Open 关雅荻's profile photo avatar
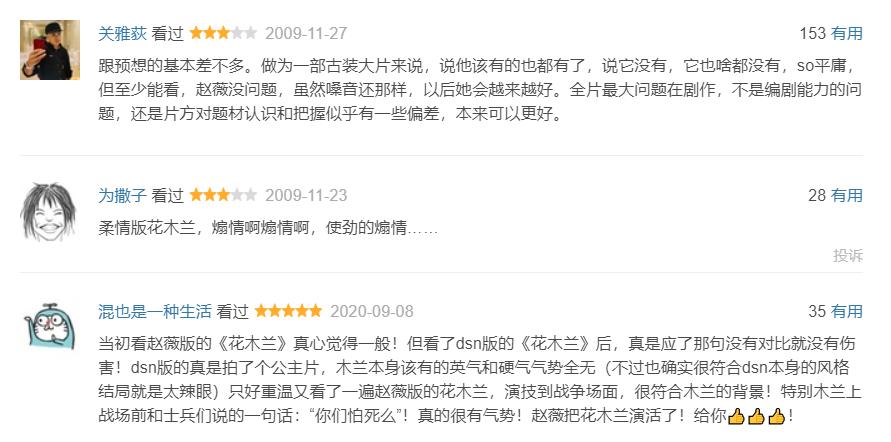The height and width of the screenshot is (442, 891). pos(50,50)
